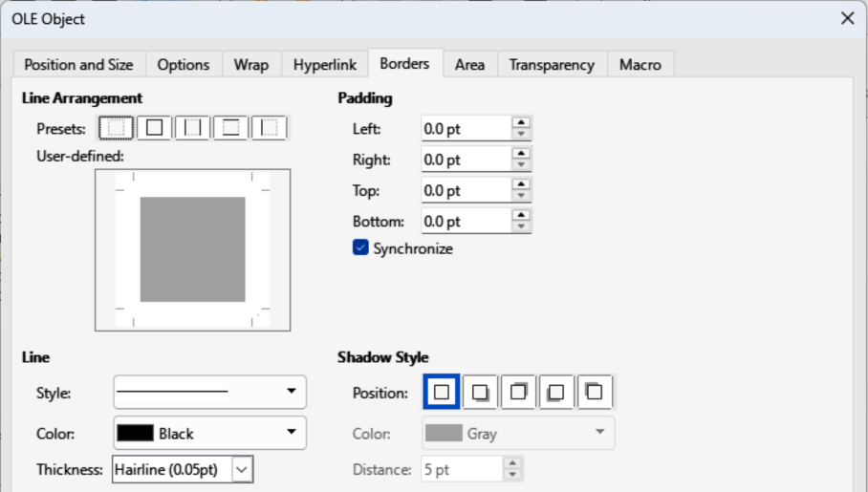The height and width of the screenshot is (492, 868).
Task: Cast shadow to top left
Action: coord(595,392)
